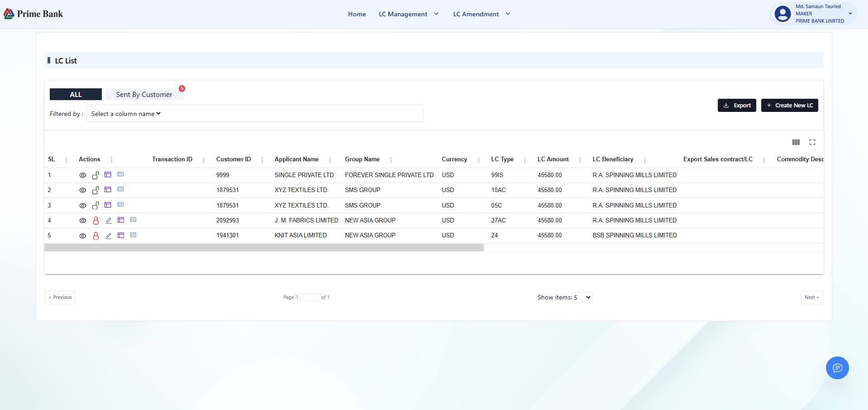This screenshot has width=868, height=410.
Task: Edit the KNIT ASIA LIMITED LC with pencil
Action: pos(109,236)
